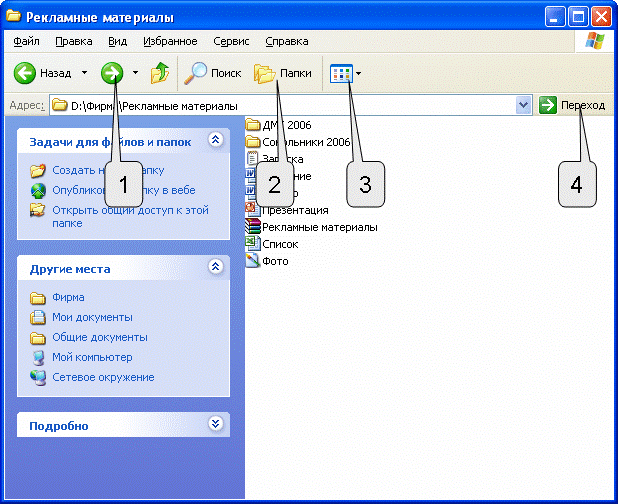Click the Создать новую папку icon
This screenshot has width=618, height=504.
[x=38, y=170]
